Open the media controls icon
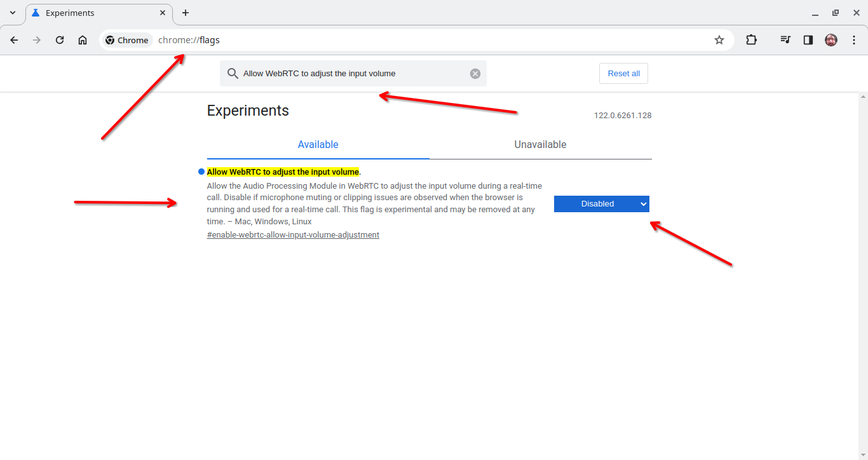Image resolution: width=868 pixels, height=460 pixels. 785,40
